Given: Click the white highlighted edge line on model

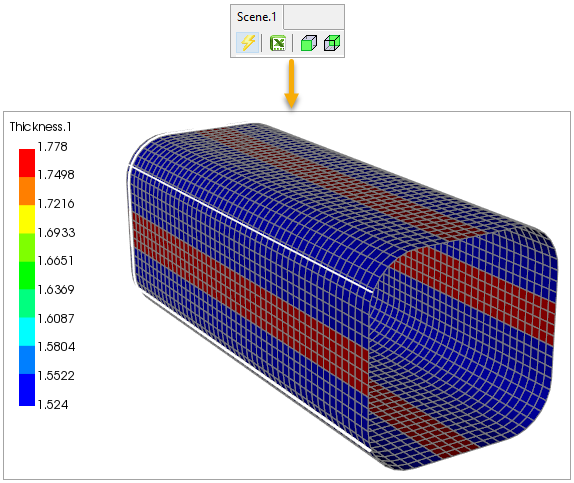Looking at the screenshot, I should (250, 229).
